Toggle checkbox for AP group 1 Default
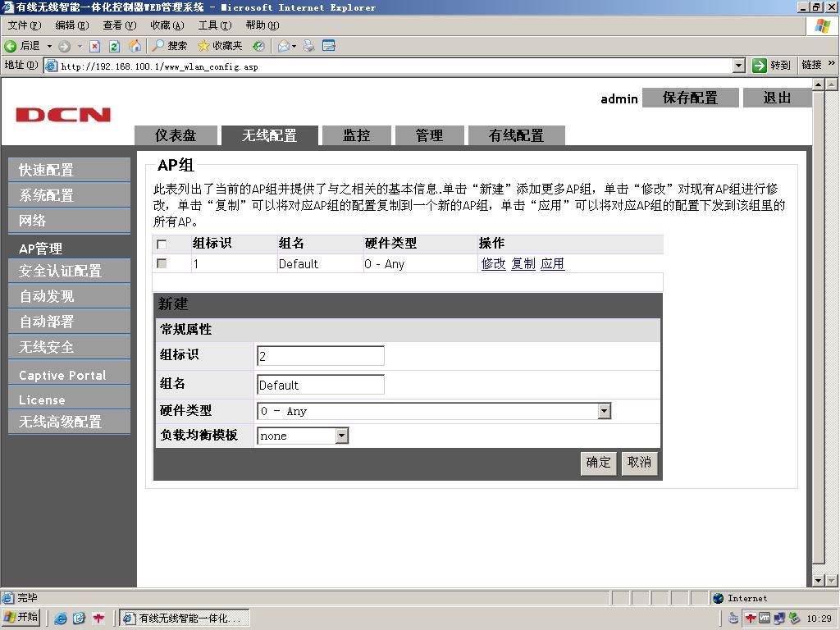This screenshot has height=630, width=840. coord(162,263)
